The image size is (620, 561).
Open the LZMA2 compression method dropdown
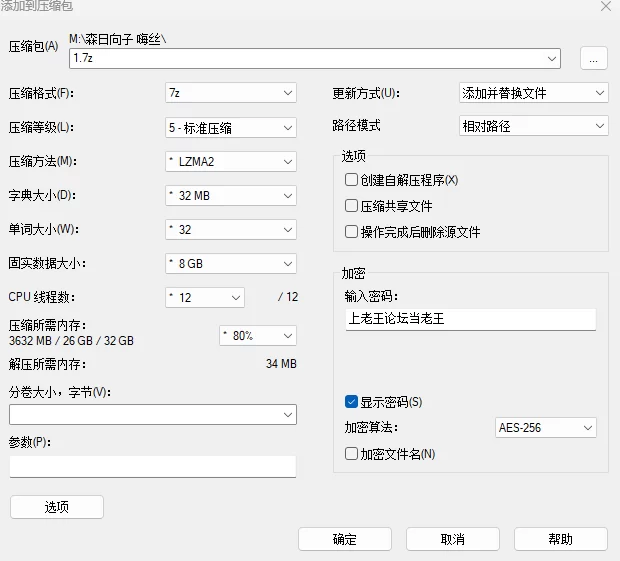[x=231, y=162]
